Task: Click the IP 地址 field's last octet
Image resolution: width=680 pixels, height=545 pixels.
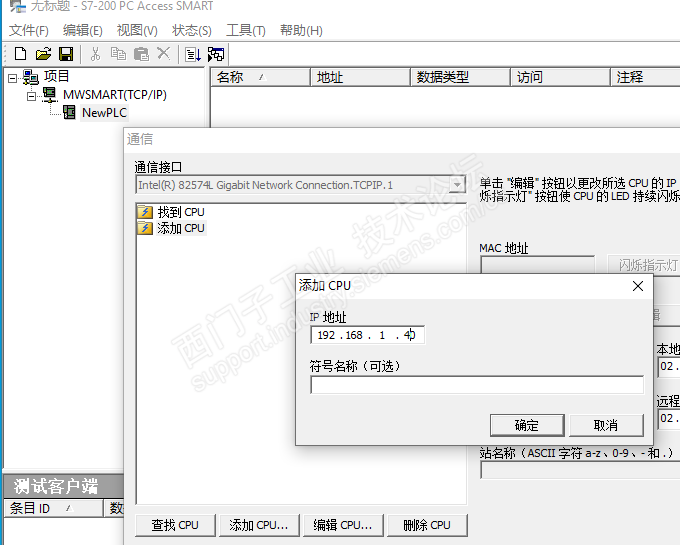Action: point(409,335)
